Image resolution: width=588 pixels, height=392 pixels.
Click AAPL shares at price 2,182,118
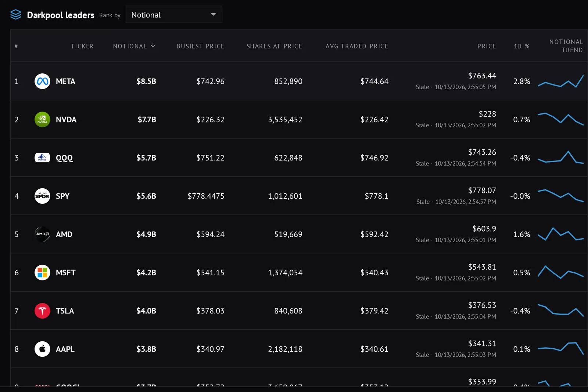click(285, 349)
